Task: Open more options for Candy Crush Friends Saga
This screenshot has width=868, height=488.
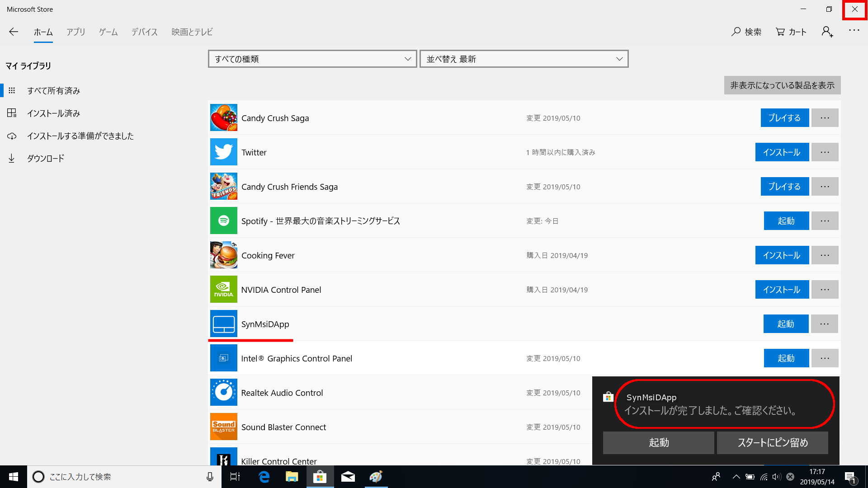Action: click(x=825, y=187)
